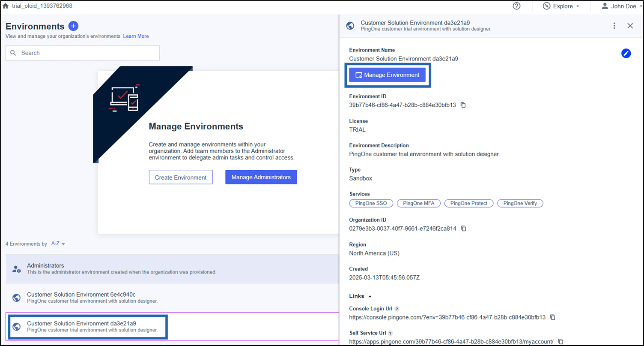Open the panel's three-dot options menu
This screenshot has height=346, width=644.
pyautogui.click(x=614, y=26)
